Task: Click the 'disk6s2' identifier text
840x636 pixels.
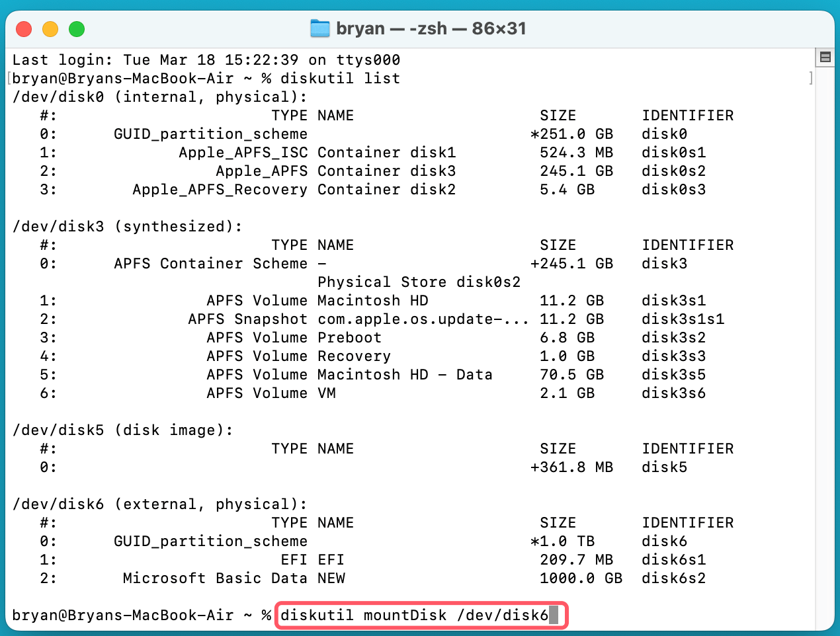Action: coord(673,578)
